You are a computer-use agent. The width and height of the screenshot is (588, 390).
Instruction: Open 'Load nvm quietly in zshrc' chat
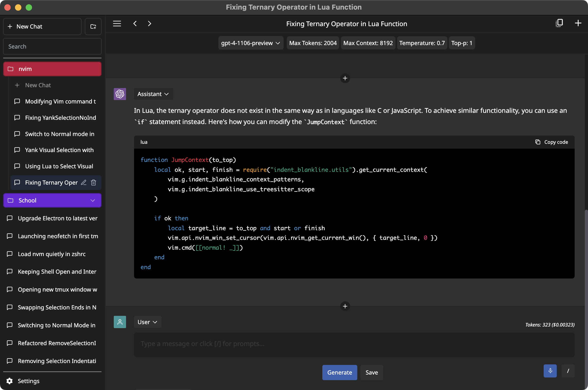click(52, 254)
